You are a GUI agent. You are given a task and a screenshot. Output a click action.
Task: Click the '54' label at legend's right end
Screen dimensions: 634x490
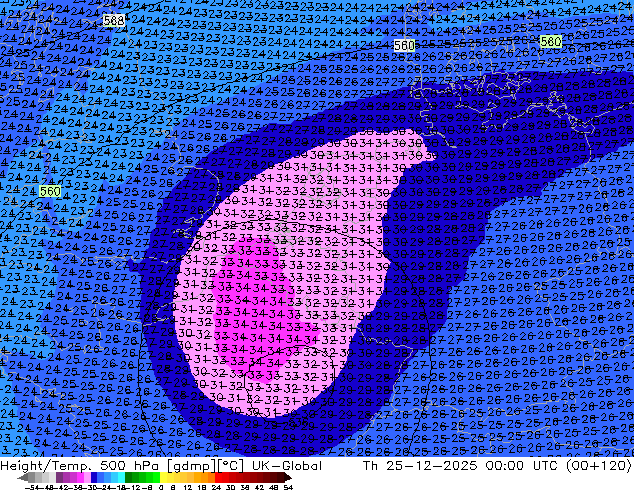coord(287,488)
